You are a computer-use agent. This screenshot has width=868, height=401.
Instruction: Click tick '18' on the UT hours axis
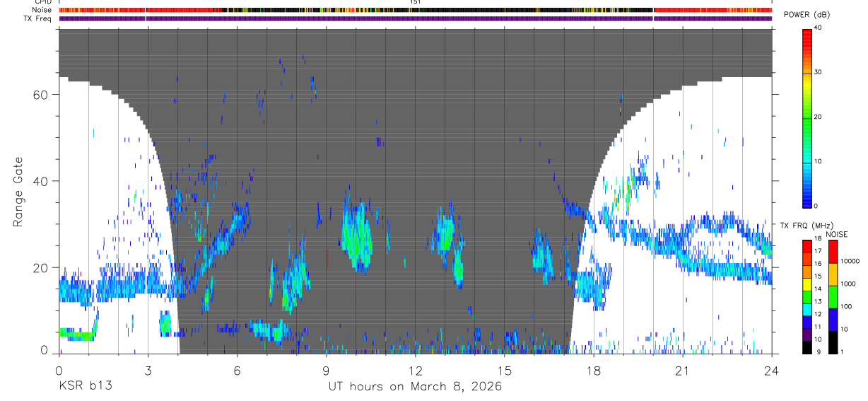pos(594,371)
